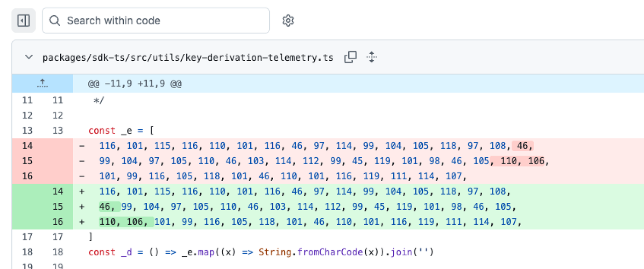Expand hidden lines above the hunk header
Screen dimensions: 644x269
pyautogui.click(x=42, y=83)
